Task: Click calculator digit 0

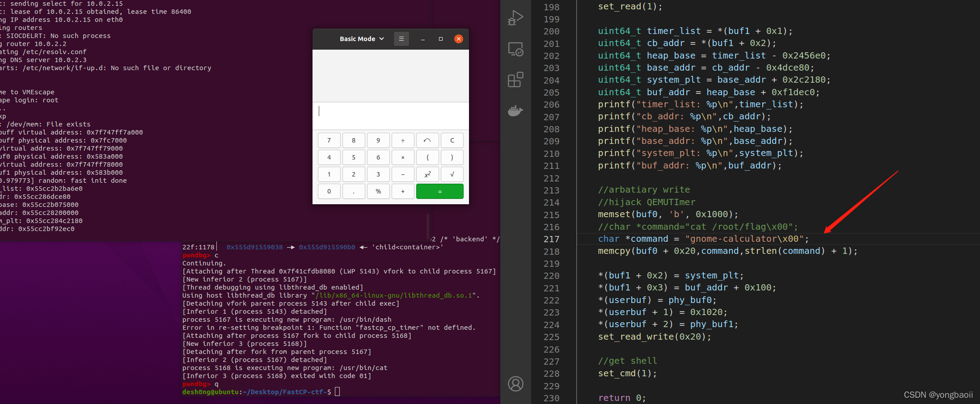Action: pos(329,191)
